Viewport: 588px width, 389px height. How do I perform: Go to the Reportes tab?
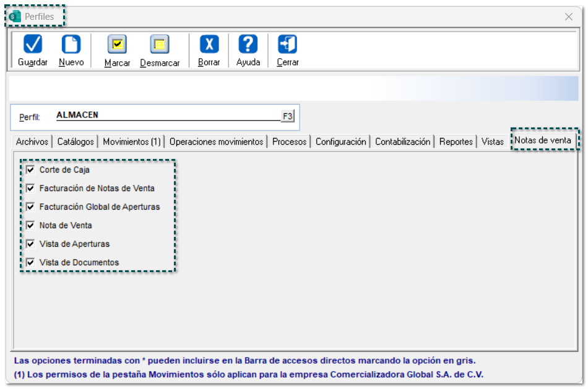click(456, 142)
